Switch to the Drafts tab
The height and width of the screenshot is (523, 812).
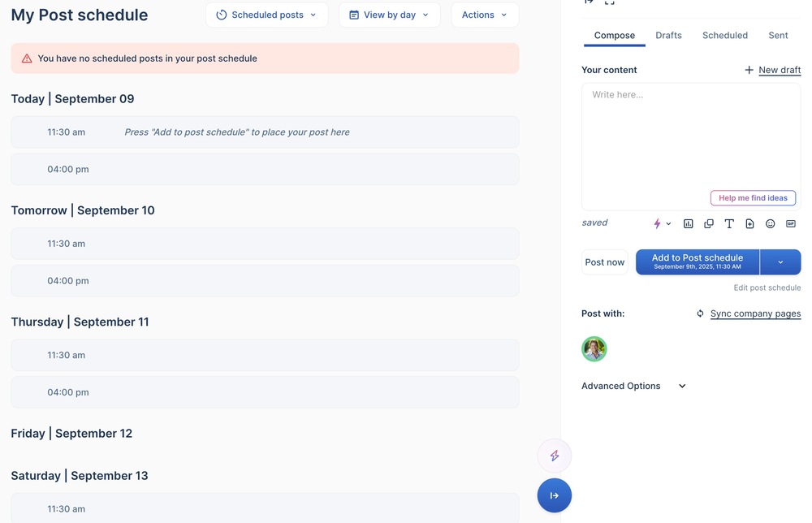coord(668,35)
